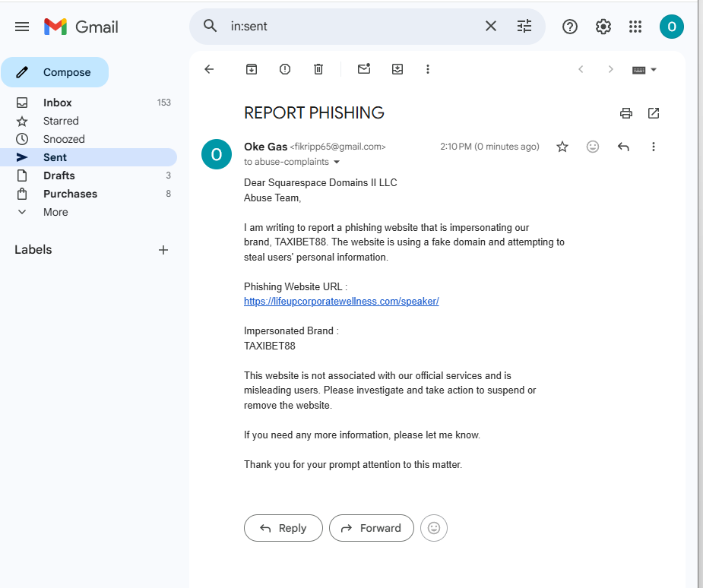The width and height of the screenshot is (703, 588).
Task: Go to the Inbox folder
Action: pos(57,103)
